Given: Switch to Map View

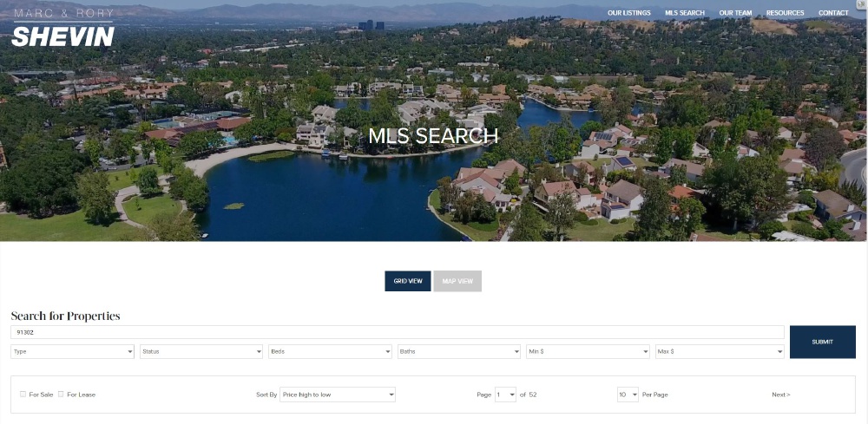Looking at the screenshot, I should point(457,281).
